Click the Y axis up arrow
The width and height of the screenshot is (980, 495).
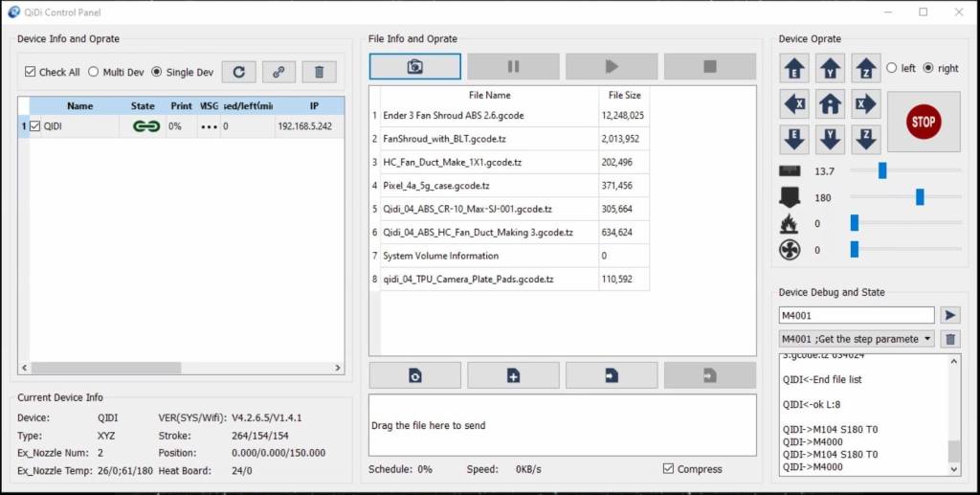click(830, 68)
